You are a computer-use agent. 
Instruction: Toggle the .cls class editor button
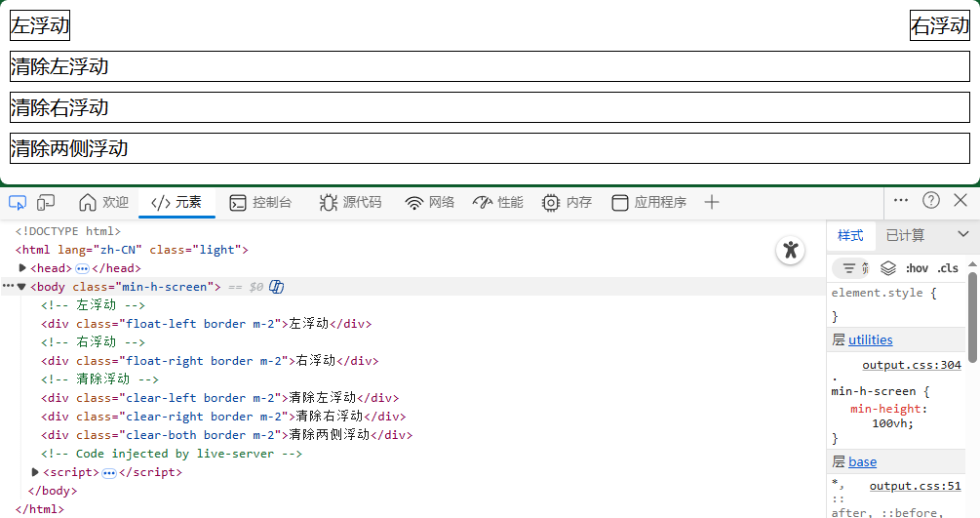(948, 268)
